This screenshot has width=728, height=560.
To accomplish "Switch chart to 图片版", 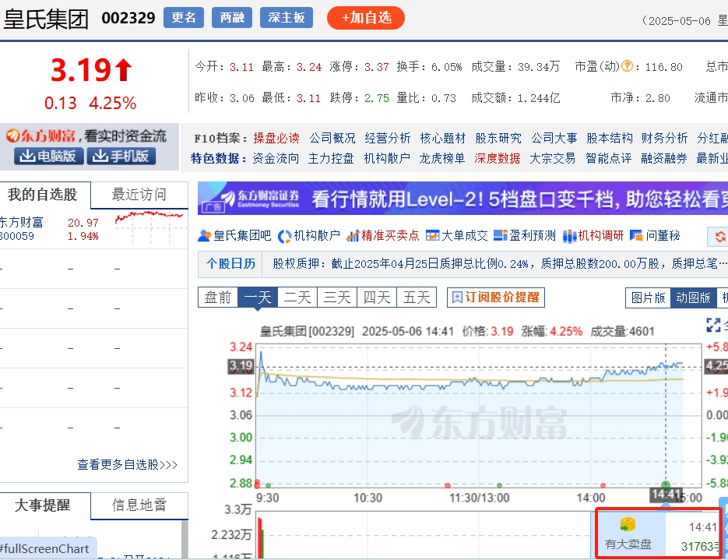I will (648, 298).
